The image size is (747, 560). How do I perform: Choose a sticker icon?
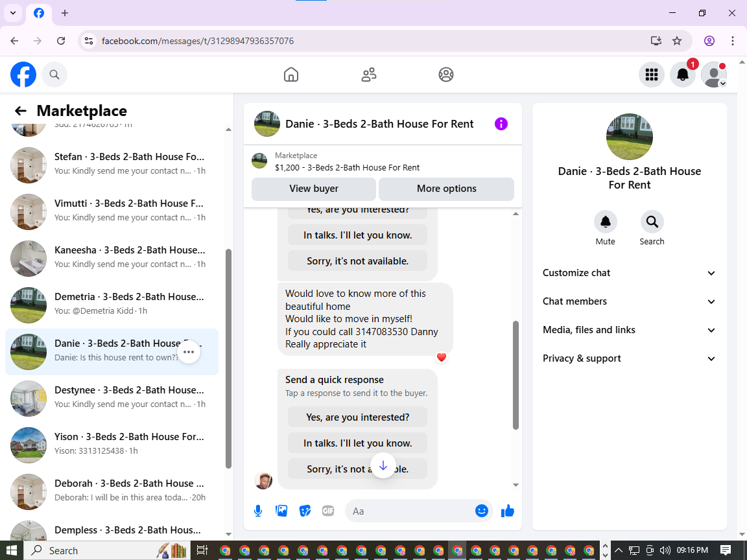[305, 511]
